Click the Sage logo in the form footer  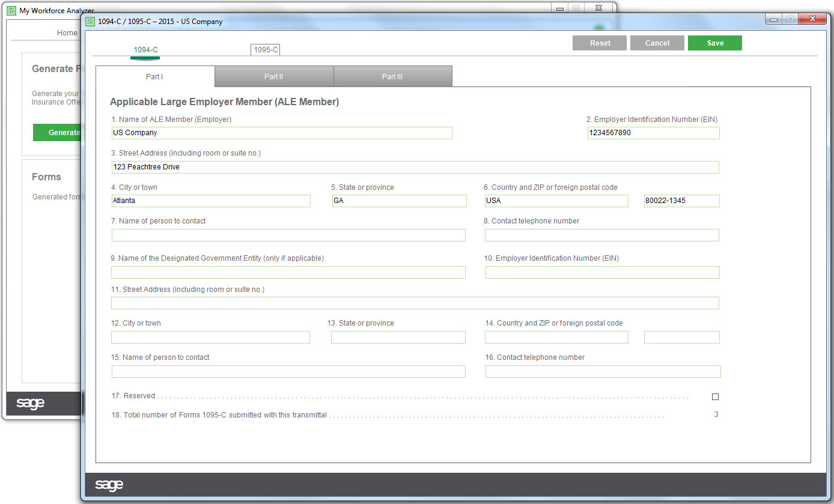click(109, 485)
